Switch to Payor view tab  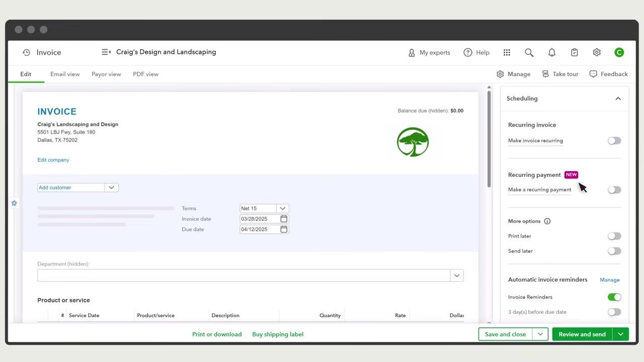[106, 74]
